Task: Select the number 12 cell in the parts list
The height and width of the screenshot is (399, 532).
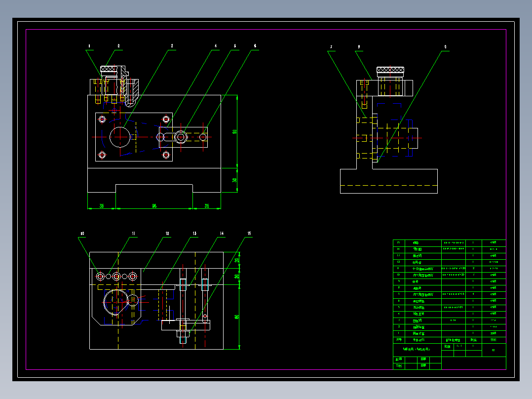Action: click(399, 262)
